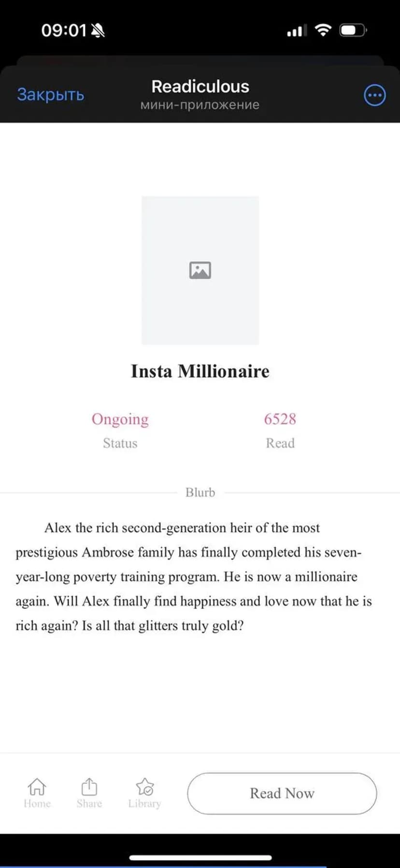Tap the home indicator bar
This screenshot has height=868, width=400.
pyautogui.click(x=200, y=857)
